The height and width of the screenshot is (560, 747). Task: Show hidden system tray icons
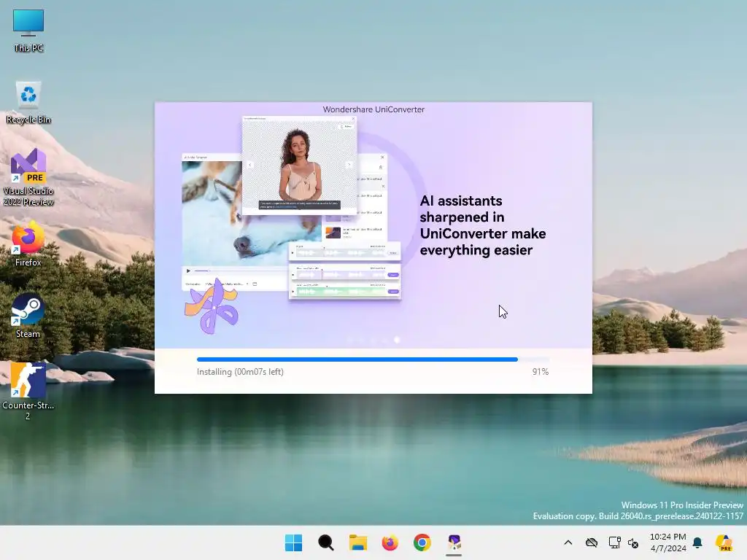[568, 542]
